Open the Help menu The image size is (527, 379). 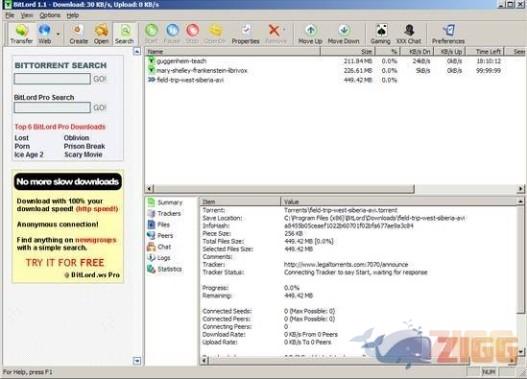73,15
